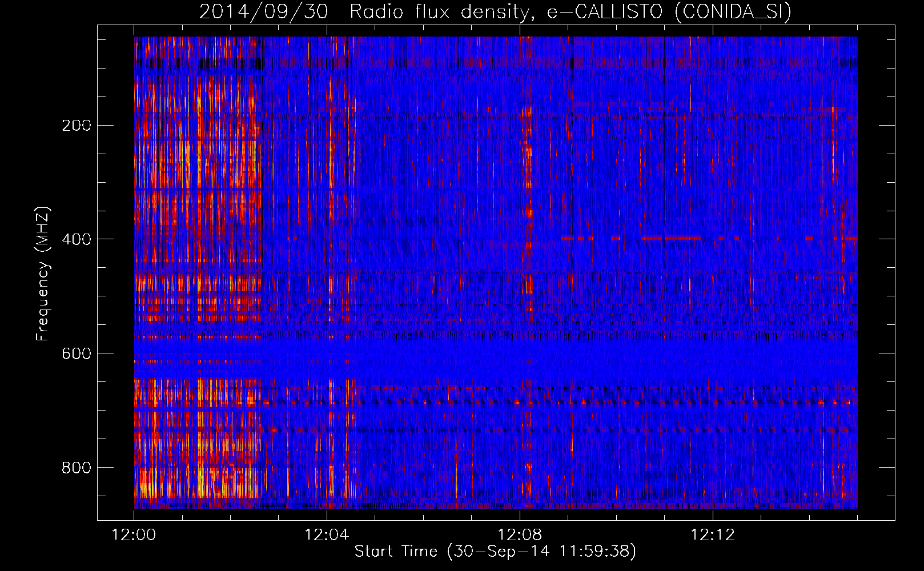Click the 12:04 time tick label
The image size is (924, 571).
click(x=327, y=535)
